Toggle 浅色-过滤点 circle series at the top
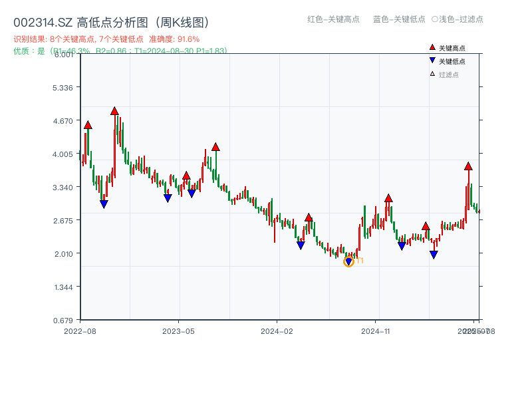Viewport: 532px width, 399px height. 459,20
